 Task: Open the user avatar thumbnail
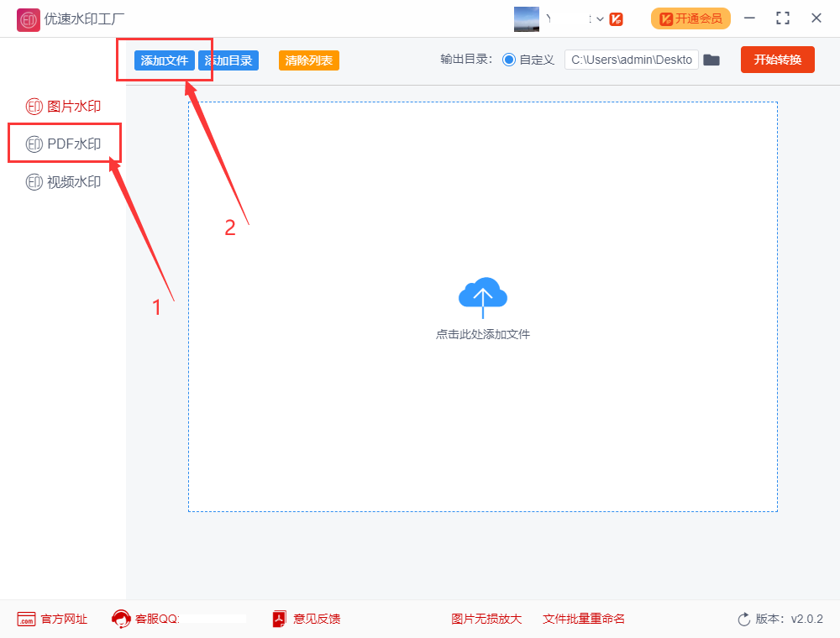coord(526,19)
